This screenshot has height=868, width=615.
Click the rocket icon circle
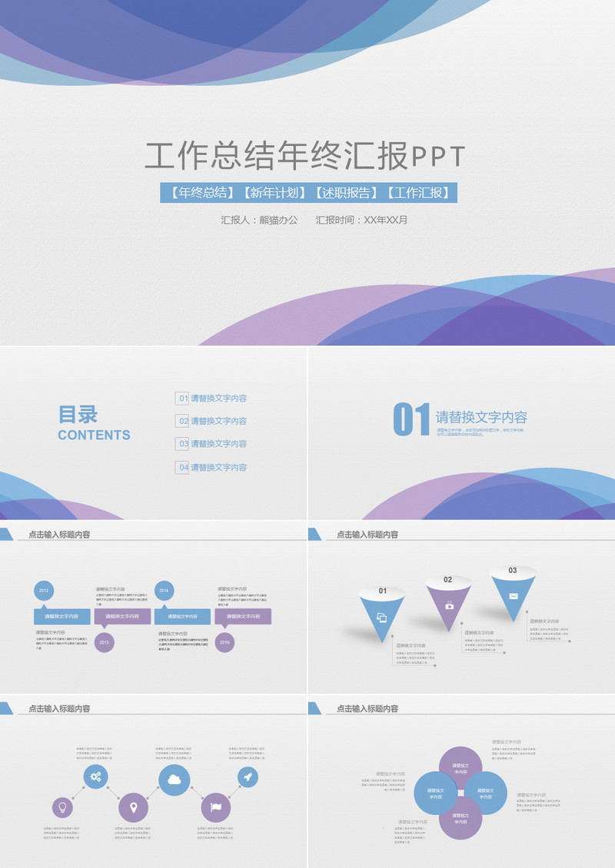point(248,777)
